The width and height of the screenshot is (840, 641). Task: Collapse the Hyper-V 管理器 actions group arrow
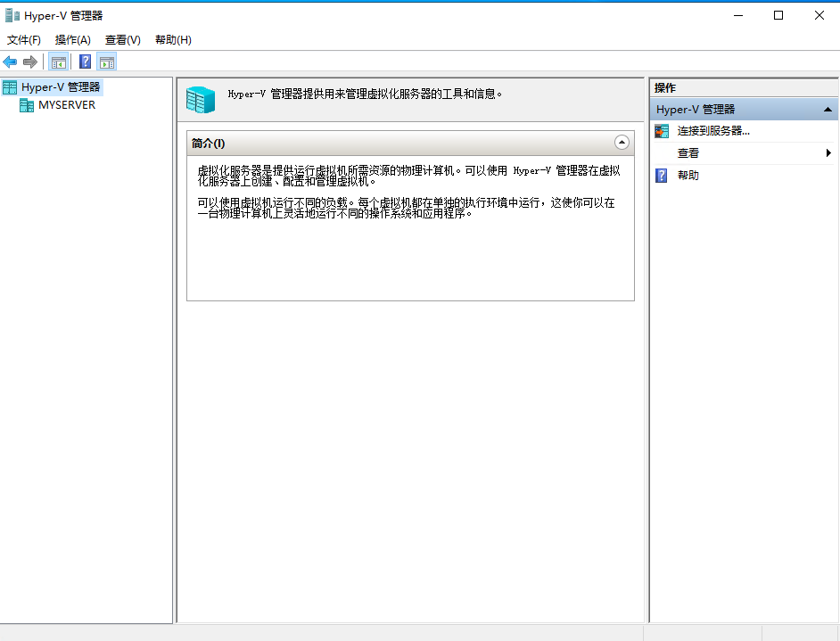(x=828, y=110)
